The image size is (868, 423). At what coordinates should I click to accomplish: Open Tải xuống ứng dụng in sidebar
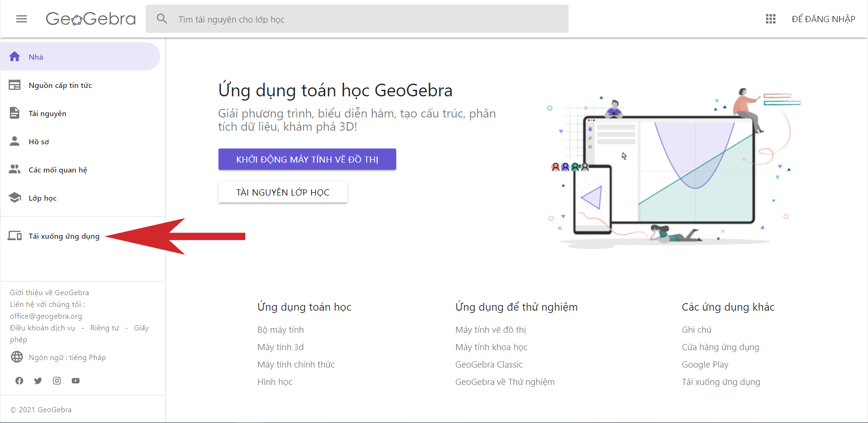point(64,236)
